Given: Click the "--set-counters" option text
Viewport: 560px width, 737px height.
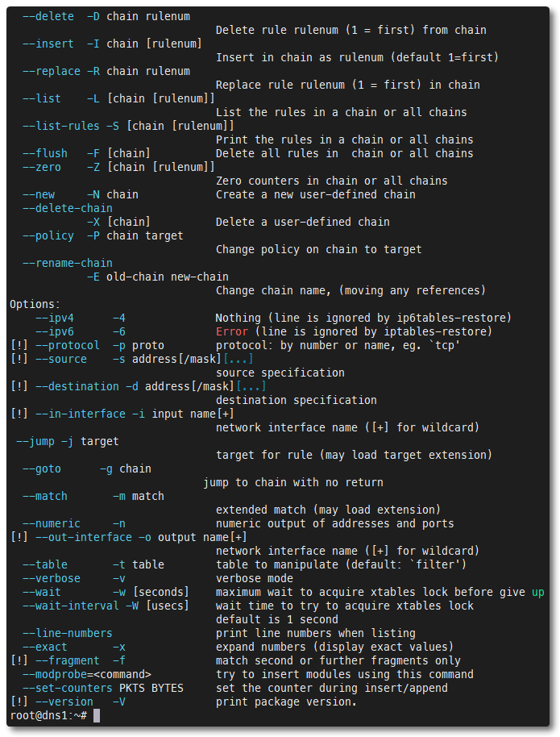Looking at the screenshot, I should click(68, 688).
